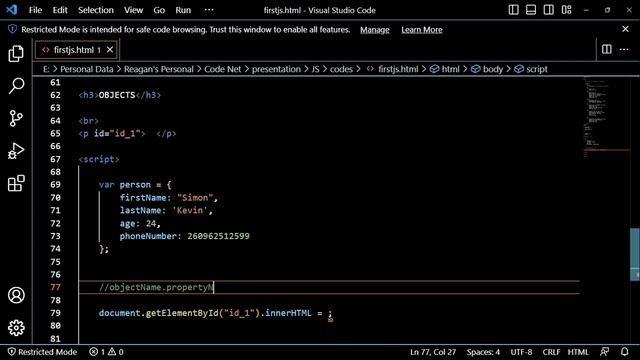Split the editor to the right
Image resolution: width=640 pixels, height=360 pixels.
607,49
